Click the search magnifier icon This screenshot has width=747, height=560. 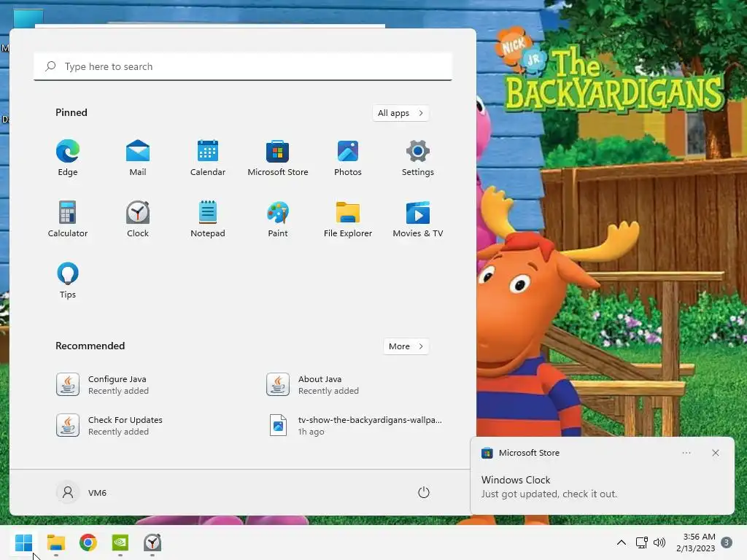point(50,66)
